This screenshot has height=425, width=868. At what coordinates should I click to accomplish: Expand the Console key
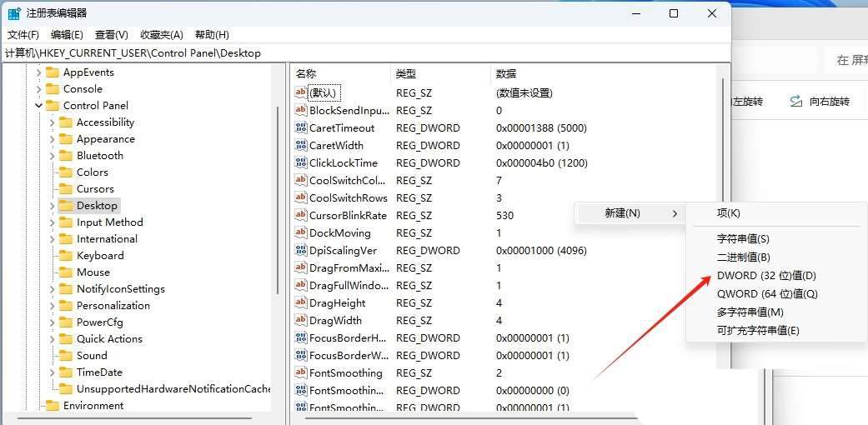[x=38, y=89]
